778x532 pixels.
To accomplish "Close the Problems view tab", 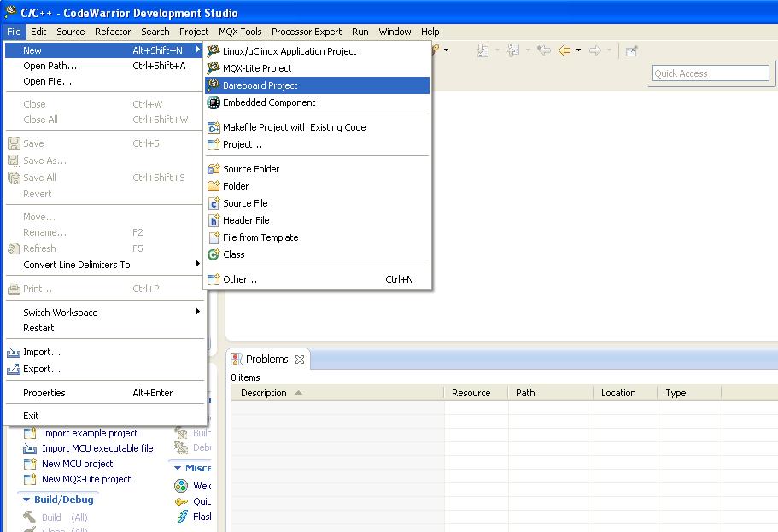I will click(300, 360).
